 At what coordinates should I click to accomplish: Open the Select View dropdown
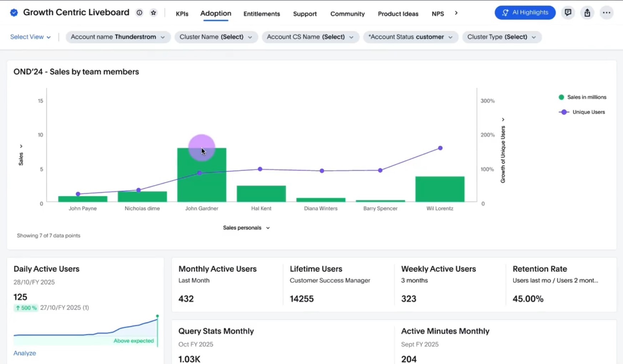click(x=30, y=37)
